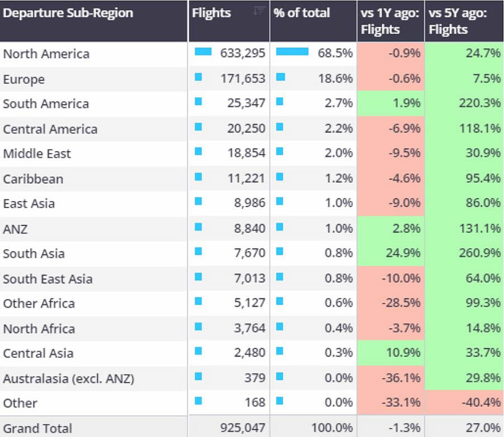This screenshot has height=437, width=504.
Task: Click the 7,013 flights value
Action: [249, 278]
